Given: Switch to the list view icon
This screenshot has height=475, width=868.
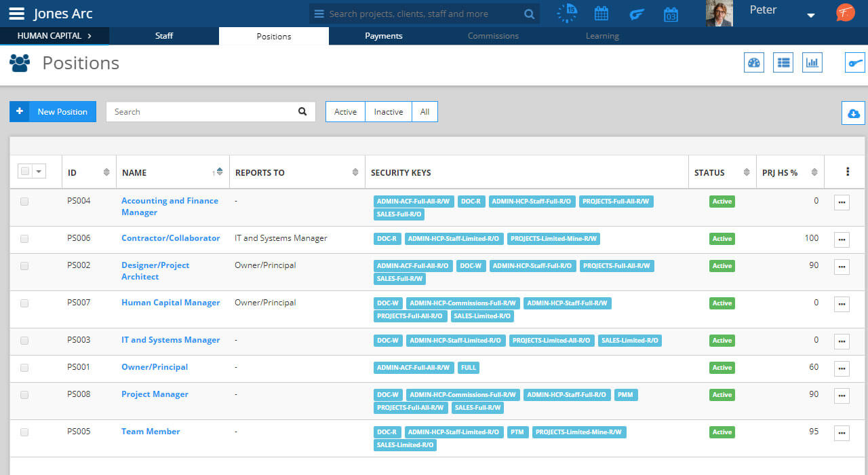Looking at the screenshot, I should pos(783,63).
